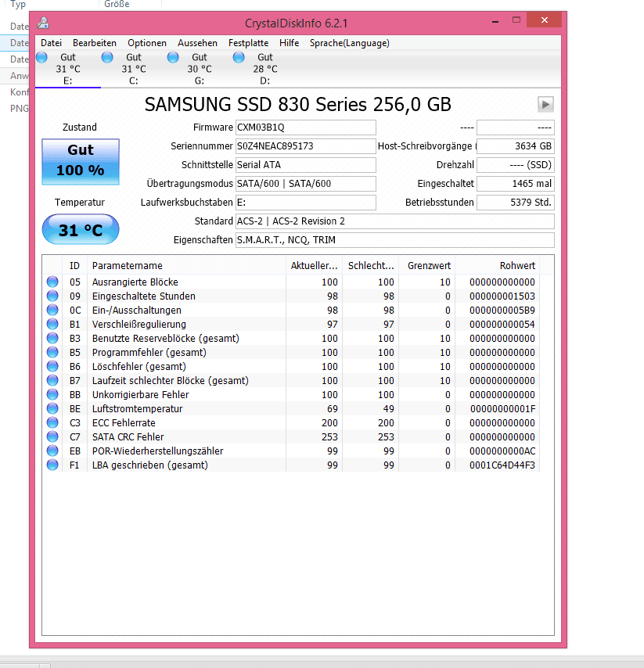Click the Aktueller... column header

click(x=314, y=265)
